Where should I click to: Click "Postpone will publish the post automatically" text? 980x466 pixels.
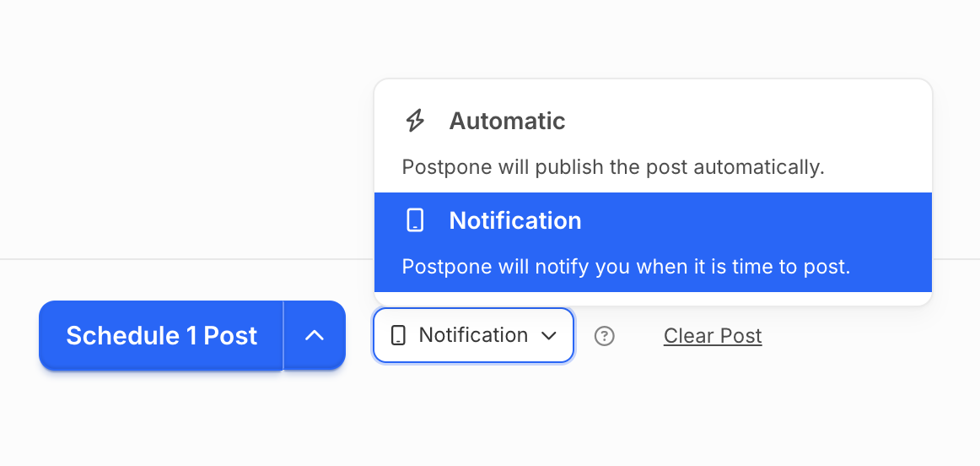point(612,166)
